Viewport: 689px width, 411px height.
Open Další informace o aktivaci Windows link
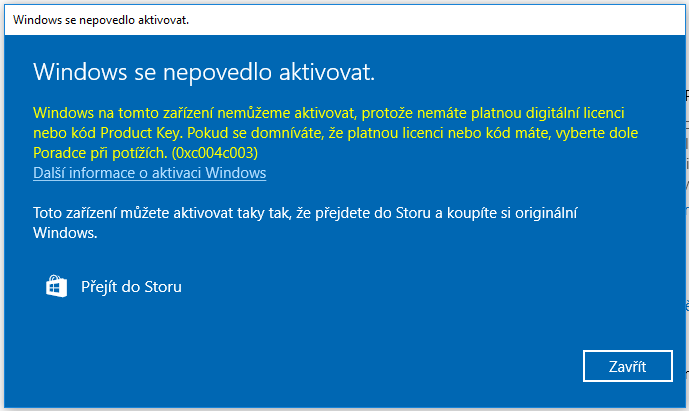[x=149, y=173]
